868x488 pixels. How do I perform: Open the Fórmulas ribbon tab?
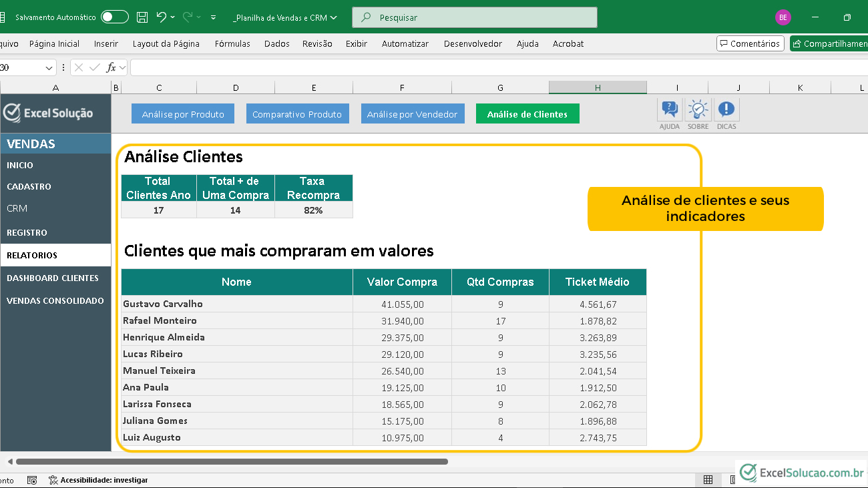tap(232, 44)
